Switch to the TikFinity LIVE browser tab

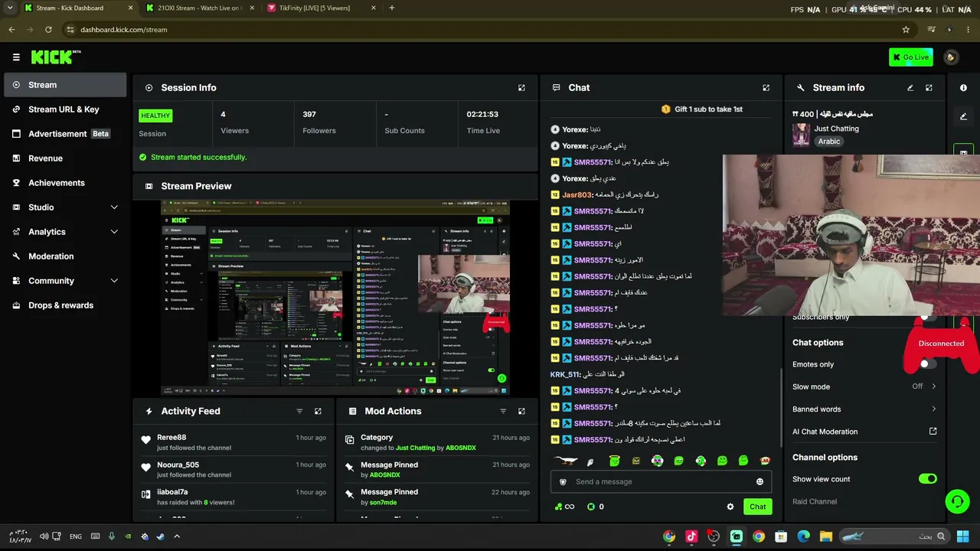point(321,8)
